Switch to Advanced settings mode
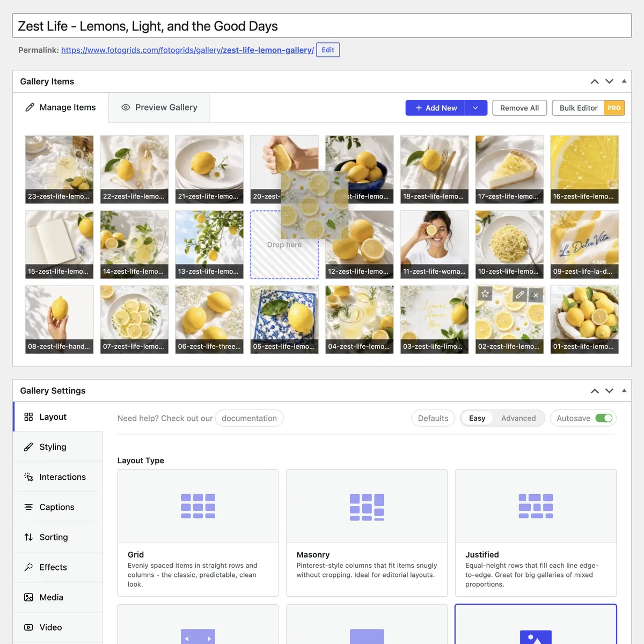The height and width of the screenshot is (644, 644). [x=518, y=418]
